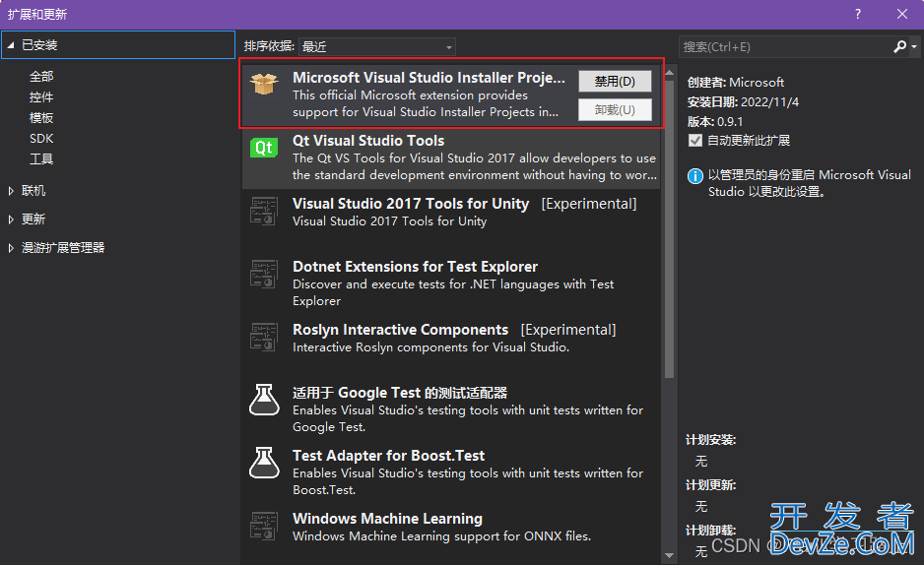Click the Installer Projects package box icon
The image size is (924, 565).
click(263, 85)
